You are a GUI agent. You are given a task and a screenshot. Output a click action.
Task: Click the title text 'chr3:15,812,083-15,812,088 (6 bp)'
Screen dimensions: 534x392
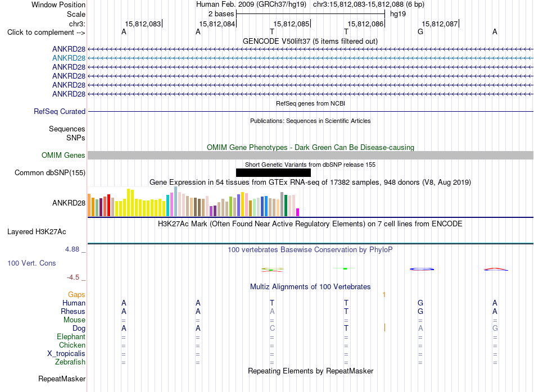[x=369, y=4]
